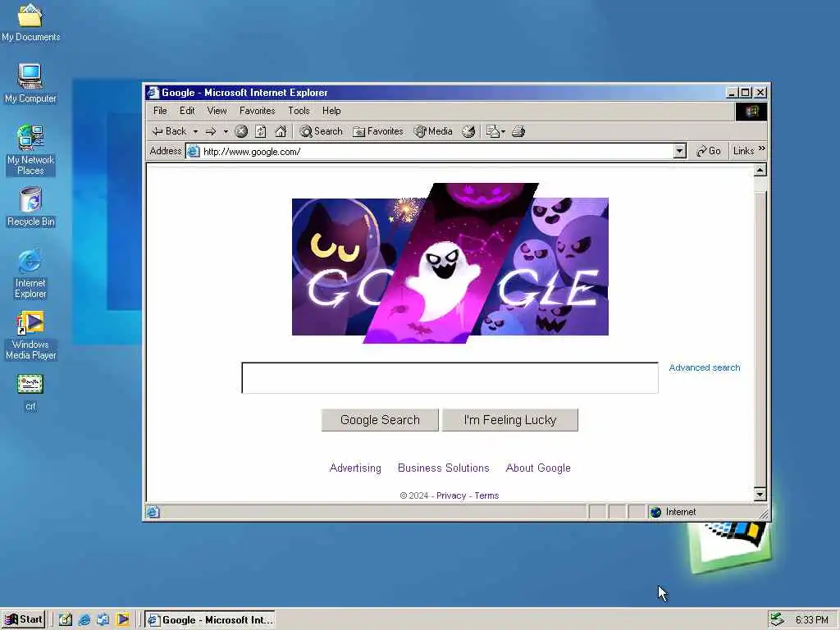Viewport: 840px width, 630px height.
Task: Open the Favorites menu
Action: pos(257,111)
